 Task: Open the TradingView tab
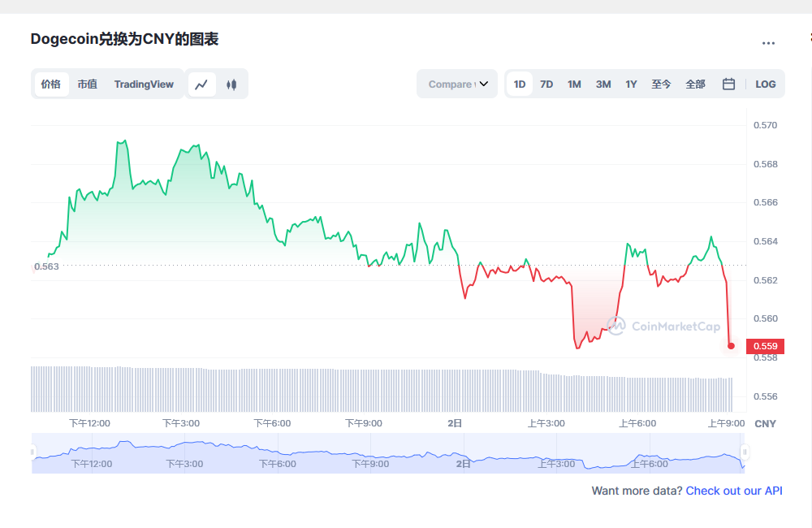[144, 84]
